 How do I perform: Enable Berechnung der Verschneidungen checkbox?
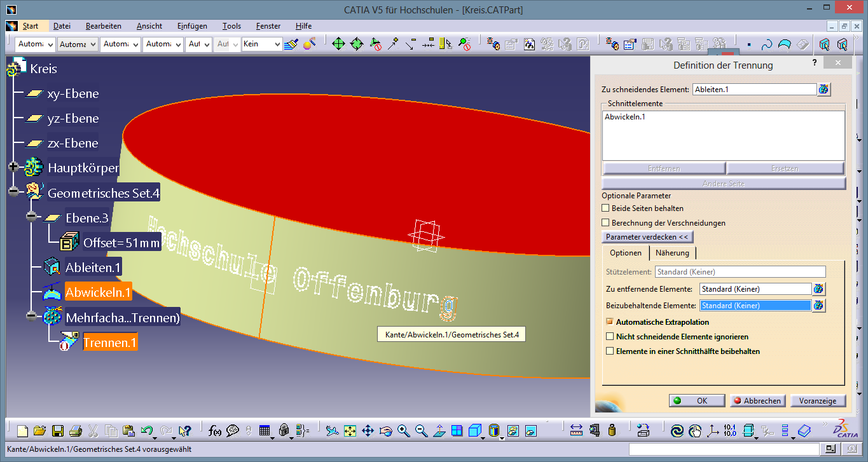point(606,223)
